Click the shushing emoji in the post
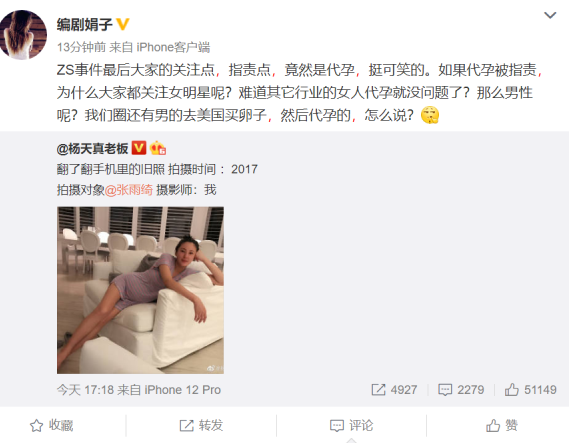This screenshot has height=443, width=569. point(430,115)
